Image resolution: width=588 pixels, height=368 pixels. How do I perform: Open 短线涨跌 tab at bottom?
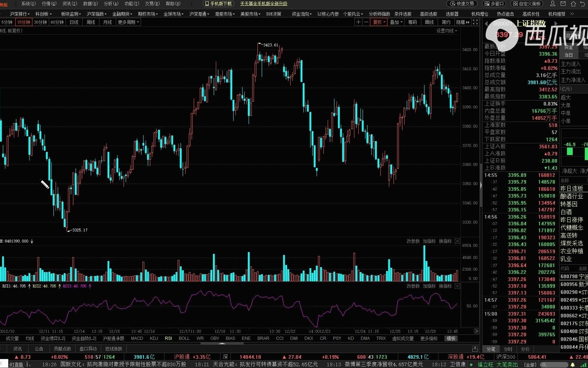(x=114, y=349)
